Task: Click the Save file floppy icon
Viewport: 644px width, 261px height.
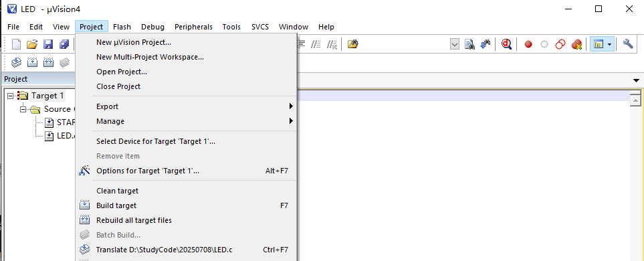Action: click(48, 44)
